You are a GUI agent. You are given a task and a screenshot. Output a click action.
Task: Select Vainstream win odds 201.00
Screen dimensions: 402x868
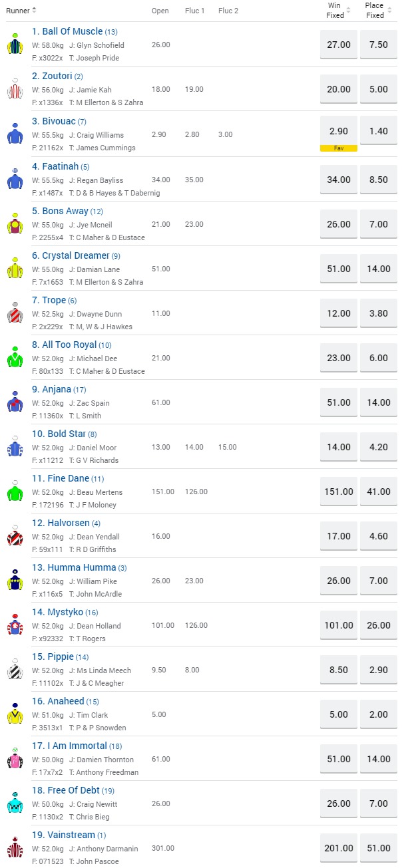pyautogui.click(x=339, y=848)
